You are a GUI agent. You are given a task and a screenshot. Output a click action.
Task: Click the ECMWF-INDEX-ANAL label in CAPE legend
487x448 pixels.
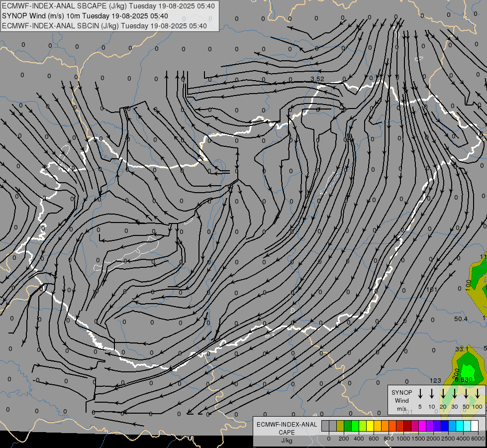click(287, 425)
